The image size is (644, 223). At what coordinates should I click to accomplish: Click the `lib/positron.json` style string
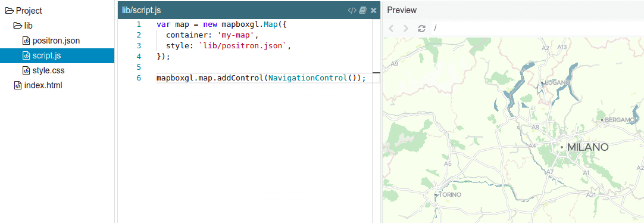coord(243,46)
